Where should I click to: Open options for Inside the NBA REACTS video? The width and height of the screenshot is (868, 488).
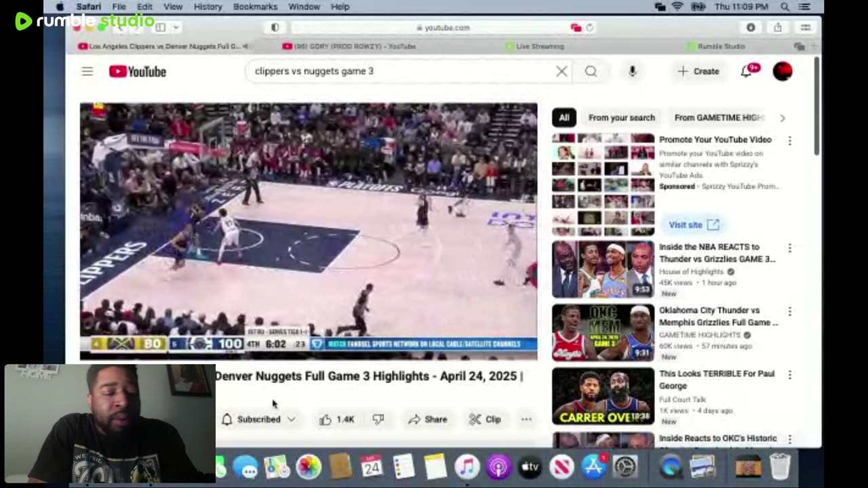(x=789, y=248)
